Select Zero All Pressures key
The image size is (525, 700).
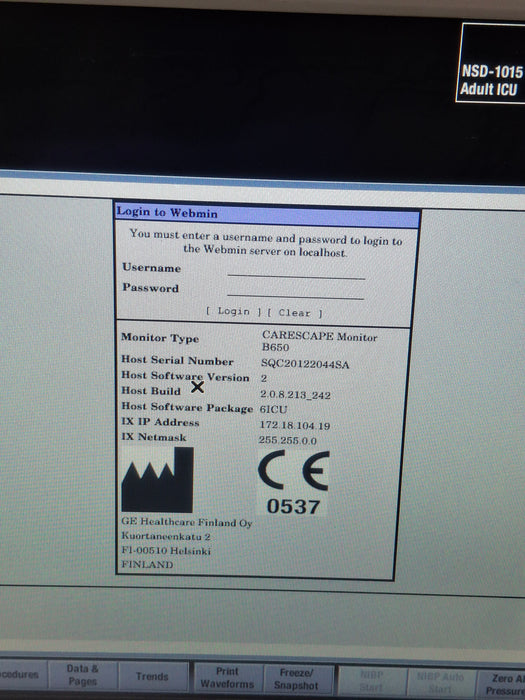point(501,684)
